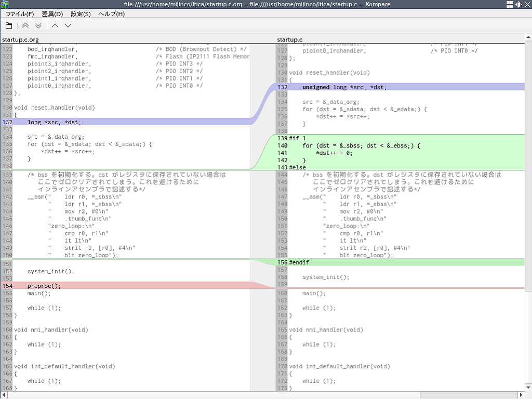Viewport: 532px width, 399px height.
Task: Select the inserted '#if 1' line
Action: click(297, 139)
